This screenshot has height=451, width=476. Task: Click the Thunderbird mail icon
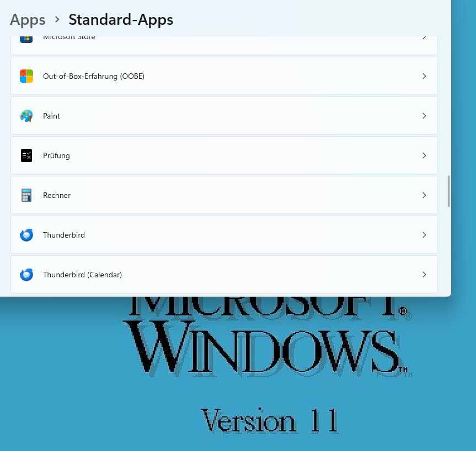pyautogui.click(x=26, y=235)
